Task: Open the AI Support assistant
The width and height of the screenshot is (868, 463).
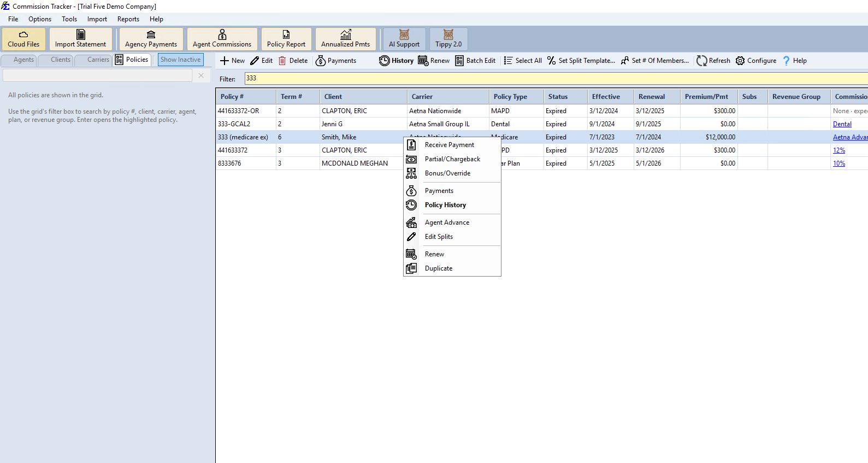Action: click(404, 39)
